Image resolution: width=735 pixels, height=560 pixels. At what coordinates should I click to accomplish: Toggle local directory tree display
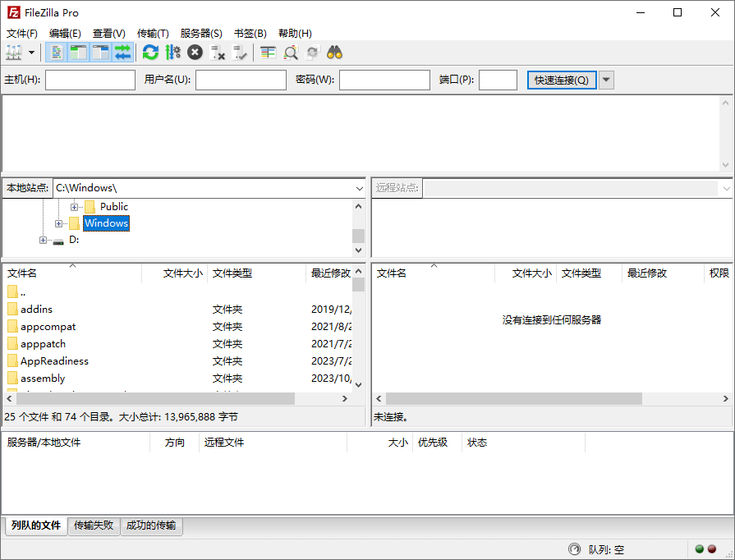coord(78,53)
